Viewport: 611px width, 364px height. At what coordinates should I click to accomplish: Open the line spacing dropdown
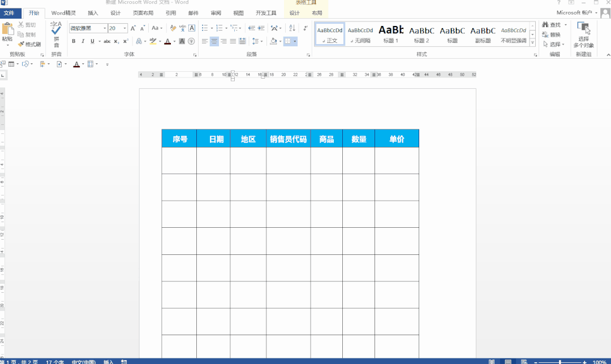(257, 41)
